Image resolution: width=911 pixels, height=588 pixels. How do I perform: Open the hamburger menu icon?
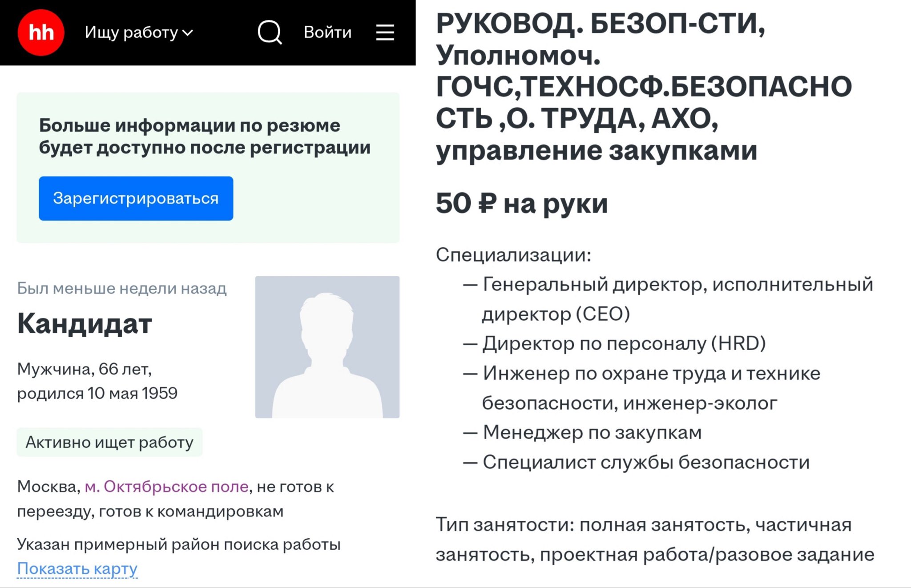click(385, 32)
